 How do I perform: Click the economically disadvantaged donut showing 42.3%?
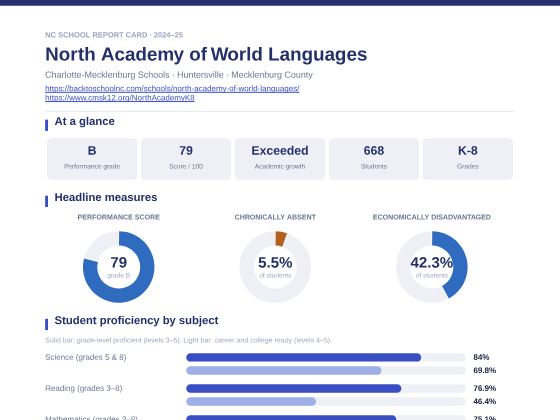[431, 267]
